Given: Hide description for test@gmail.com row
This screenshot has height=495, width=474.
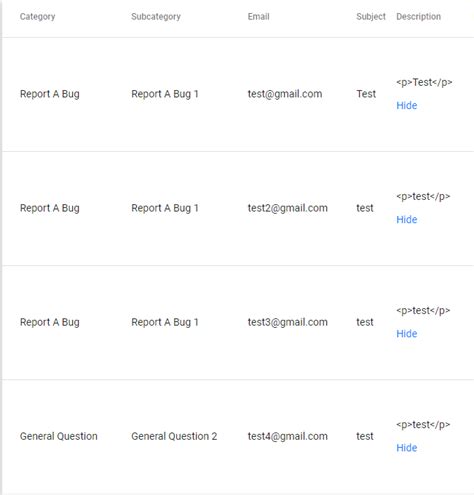Looking at the screenshot, I should point(406,105).
